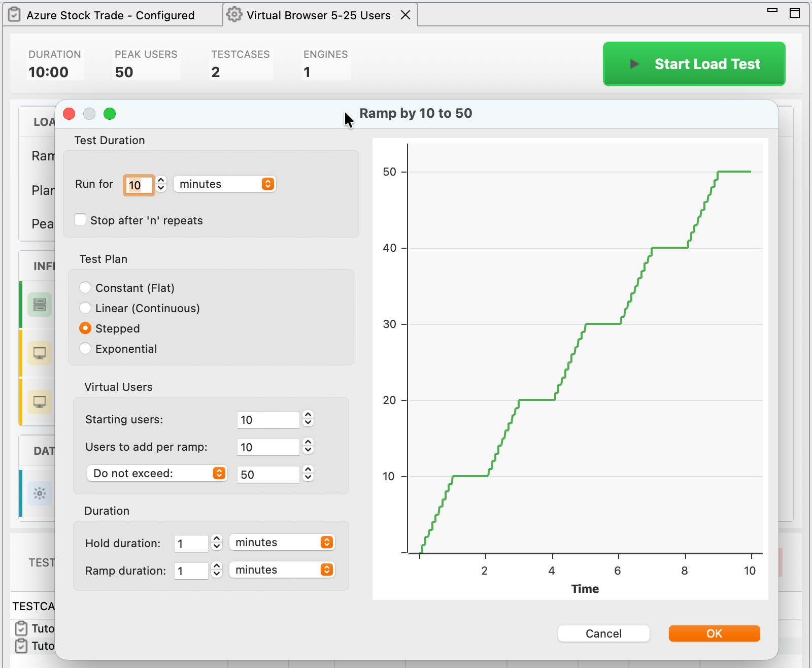Click the clipboard icon on Azure Stock Trade tab
Image resolution: width=812 pixels, height=668 pixels.
coord(14,15)
